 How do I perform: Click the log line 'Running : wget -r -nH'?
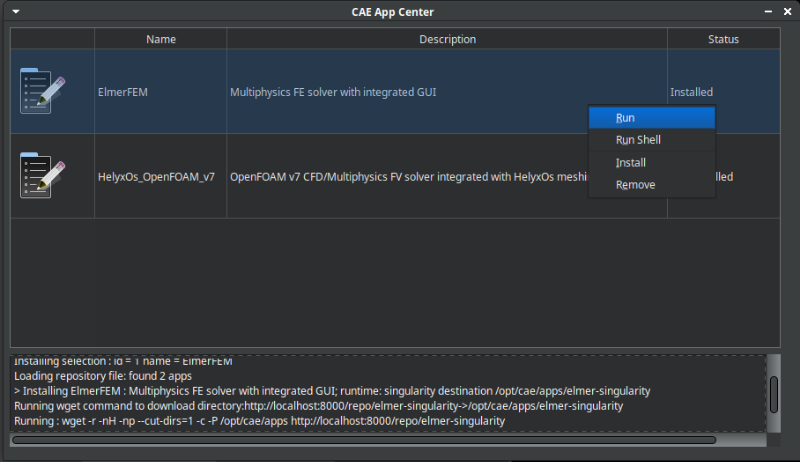click(259, 421)
